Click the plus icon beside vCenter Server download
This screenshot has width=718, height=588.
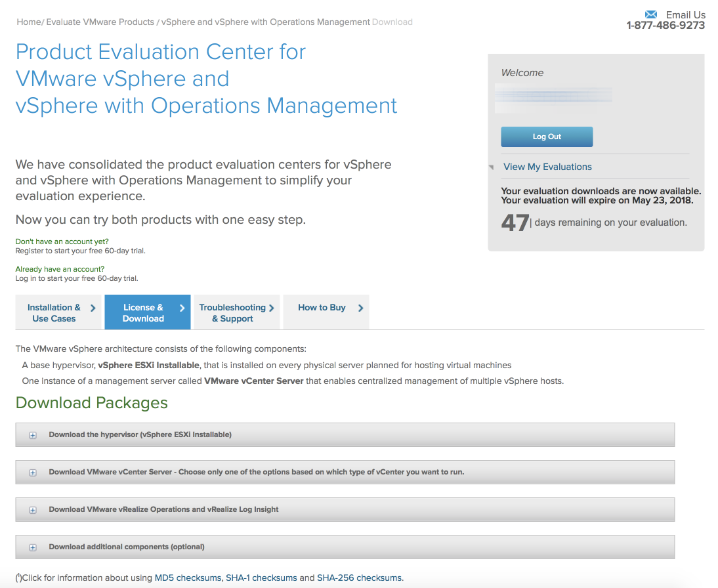[x=33, y=472]
